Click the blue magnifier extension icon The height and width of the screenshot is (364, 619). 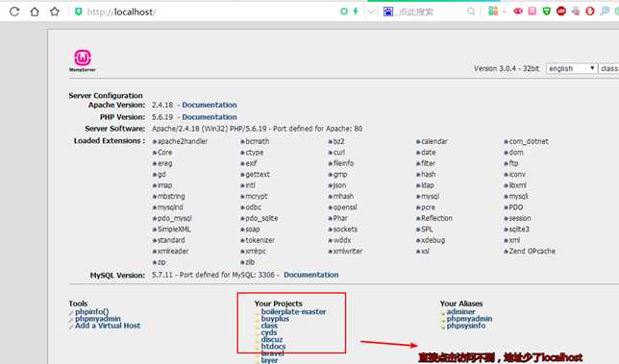[605, 11]
